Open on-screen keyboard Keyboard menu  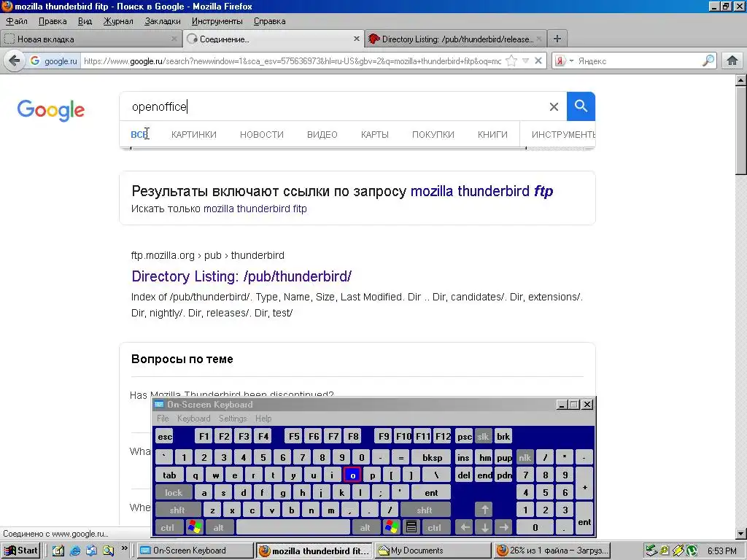193,419
